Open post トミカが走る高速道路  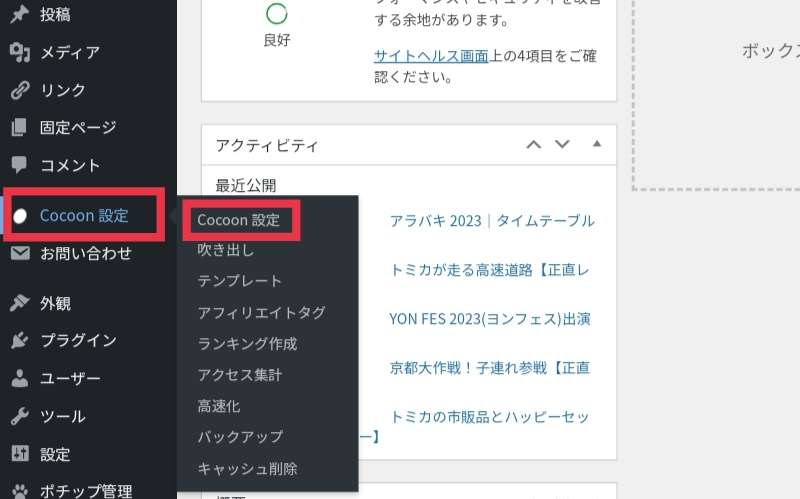pos(489,269)
